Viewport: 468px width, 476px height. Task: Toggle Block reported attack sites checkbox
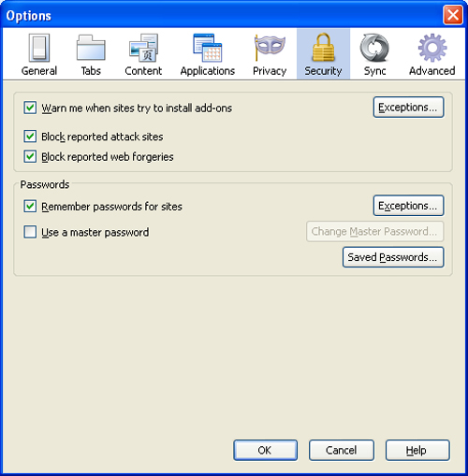pos(30,137)
